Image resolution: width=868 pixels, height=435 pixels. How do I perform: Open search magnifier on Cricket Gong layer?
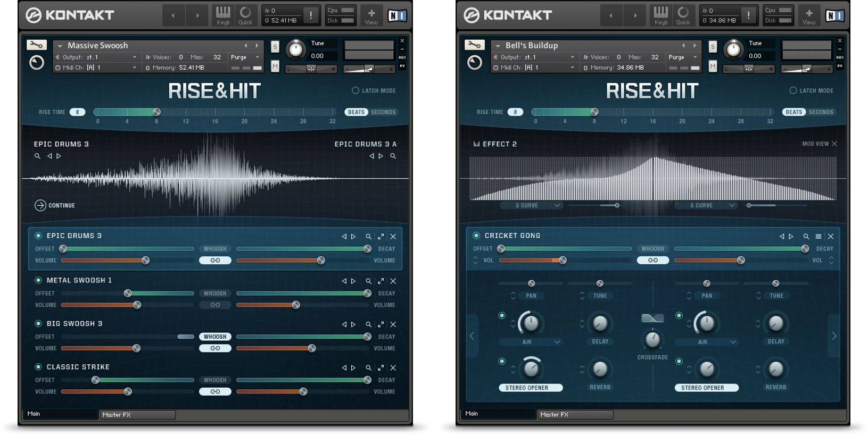tap(806, 236)
